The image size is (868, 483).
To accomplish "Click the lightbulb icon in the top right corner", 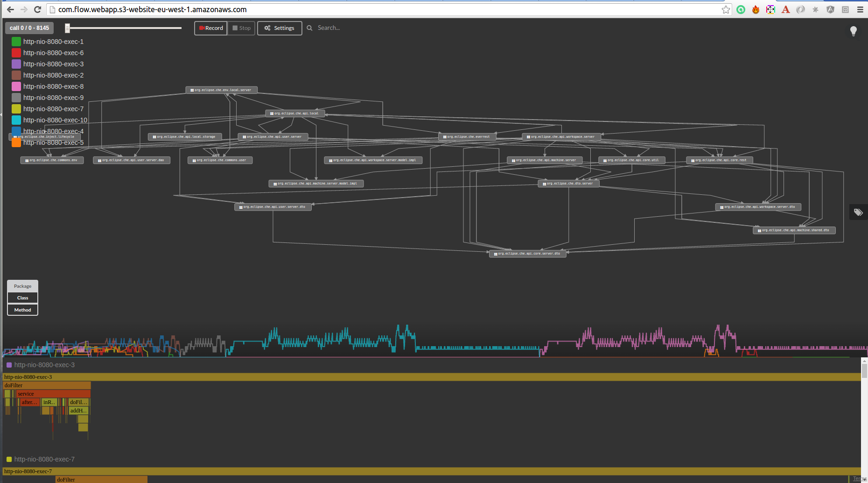I will [854, 31].
